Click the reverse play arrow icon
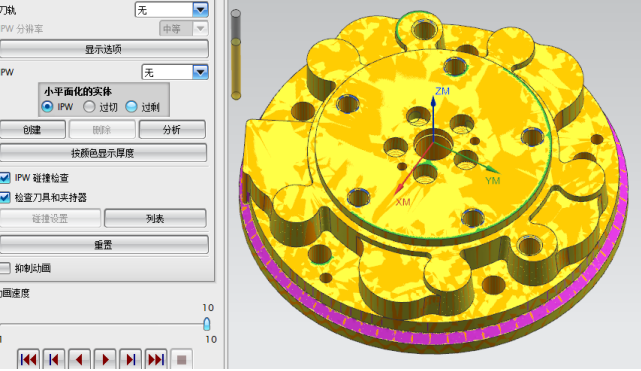 pos(79,360)
